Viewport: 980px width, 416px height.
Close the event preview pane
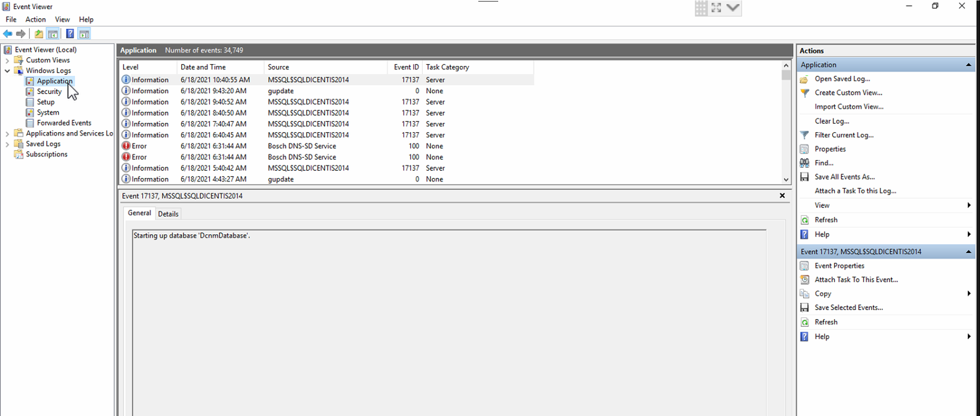pos(782,196)
